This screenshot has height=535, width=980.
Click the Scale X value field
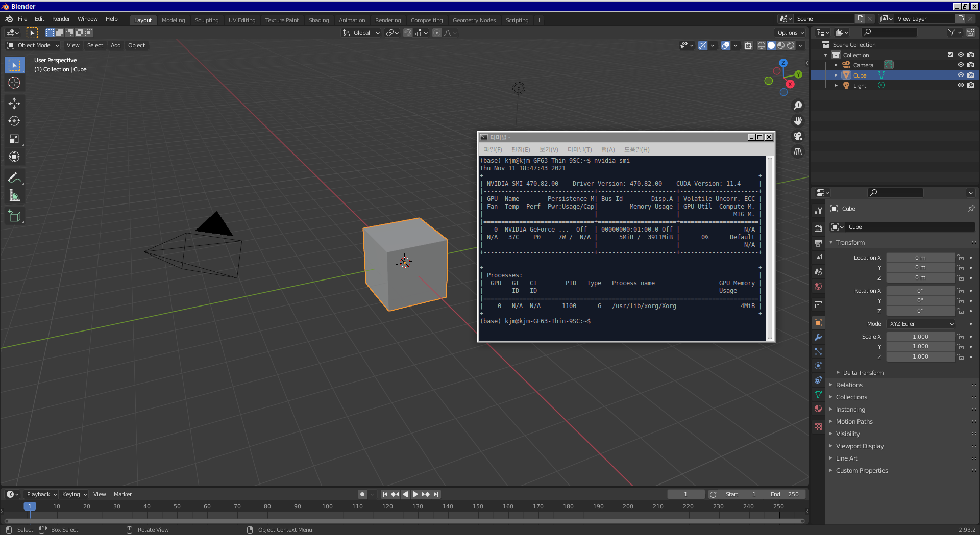(920, 337)
